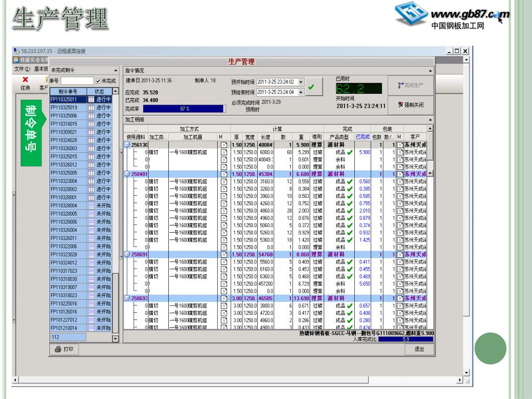This screenshot has height=399, width=532.
Task: Click the M document icon in row 256130
Action: tap(223, 145)
